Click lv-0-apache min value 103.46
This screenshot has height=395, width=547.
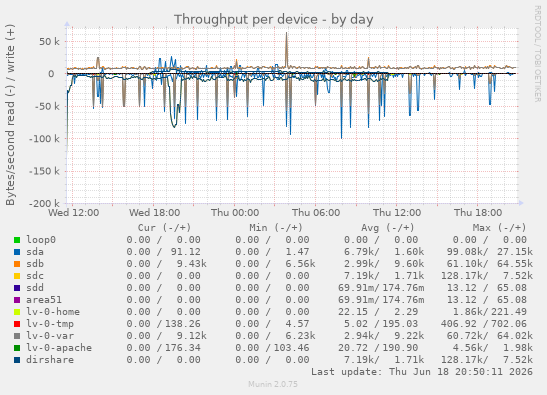pos(291,348)
